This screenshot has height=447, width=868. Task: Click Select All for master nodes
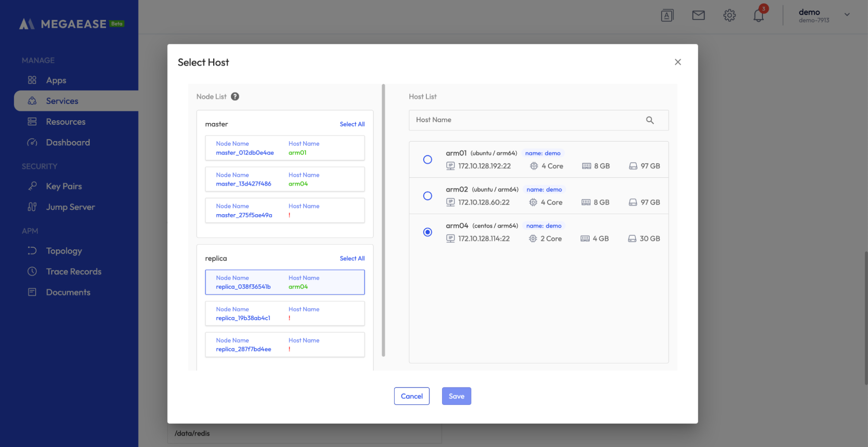352,124
